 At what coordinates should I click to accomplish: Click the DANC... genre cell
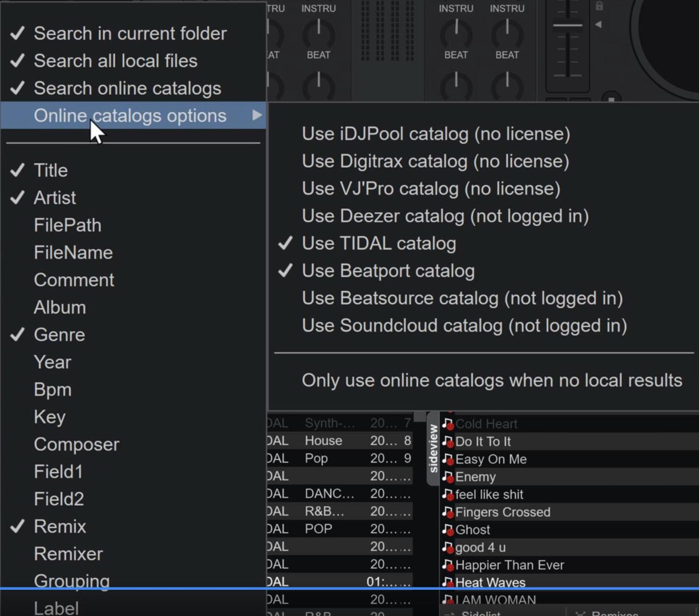point(329,494)
